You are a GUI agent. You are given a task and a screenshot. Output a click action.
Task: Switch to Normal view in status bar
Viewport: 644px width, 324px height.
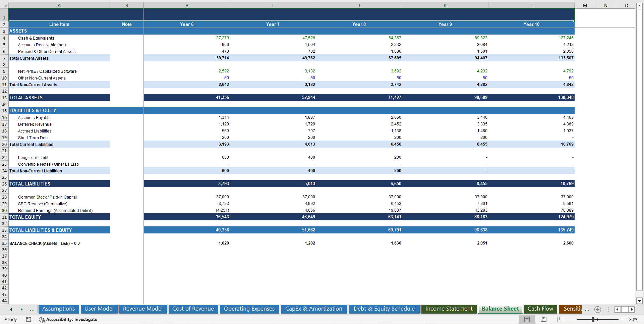tap(527, 319)
